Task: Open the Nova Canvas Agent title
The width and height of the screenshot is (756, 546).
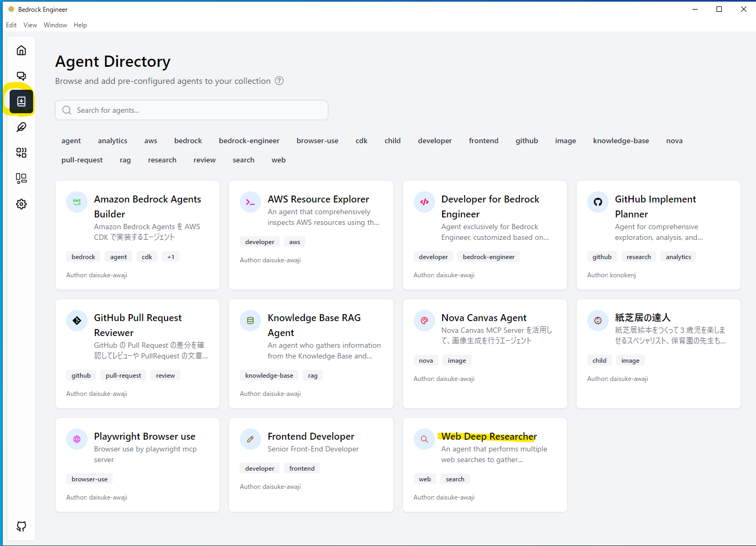Action: [484, 317]
